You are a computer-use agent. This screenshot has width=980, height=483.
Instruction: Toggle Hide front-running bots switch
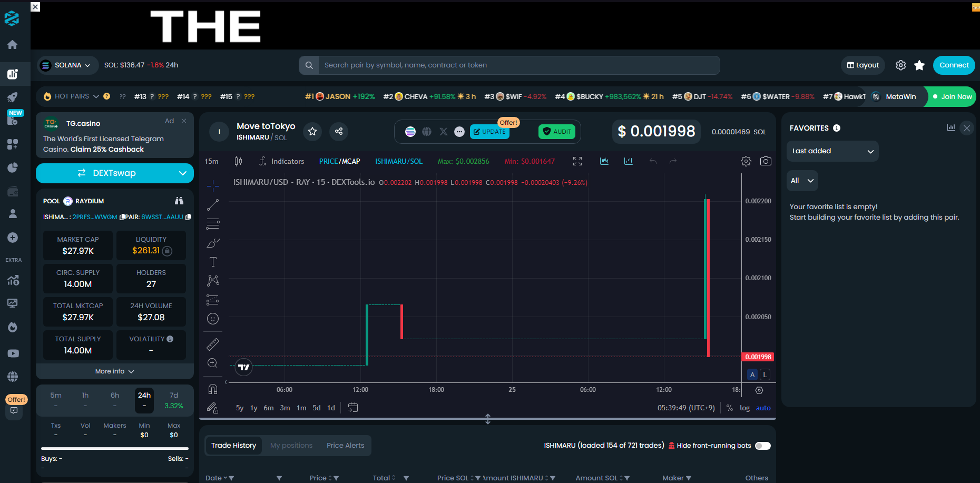763,446
